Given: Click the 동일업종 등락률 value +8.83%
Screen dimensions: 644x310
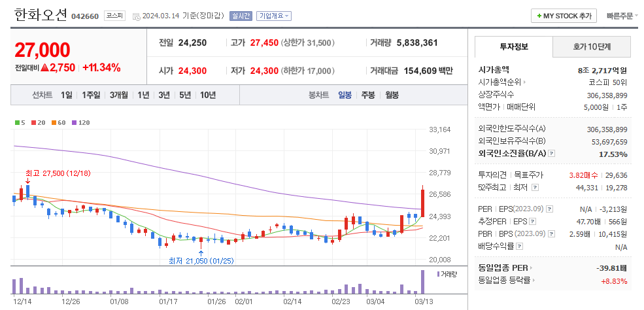Looking at the screenshot, I should (614, 281).
